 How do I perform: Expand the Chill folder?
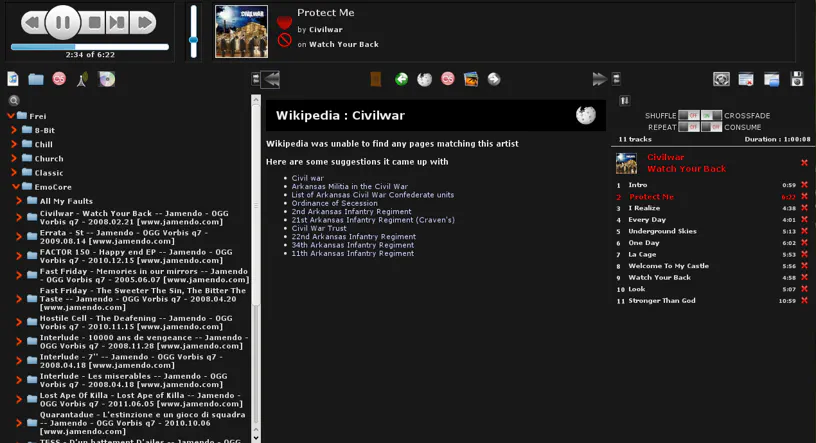pyautogui.click(x=14, y=144)
